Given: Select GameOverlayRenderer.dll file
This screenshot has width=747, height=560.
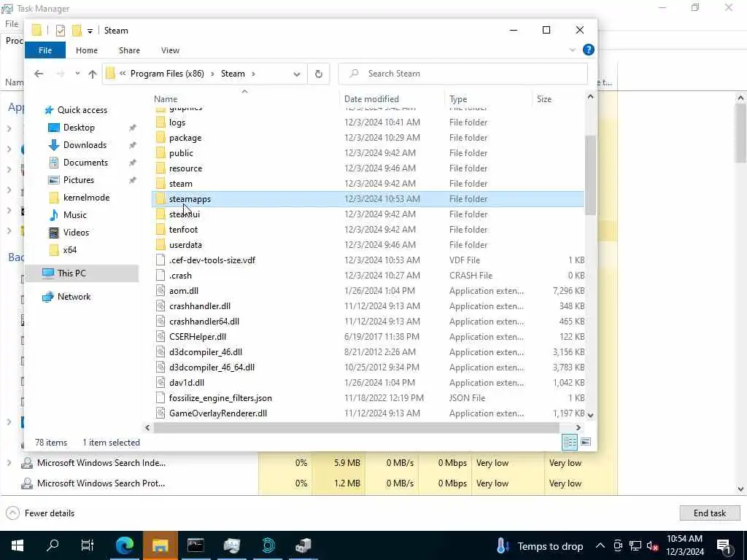Looking at the screenshot, I should (x=368, y=413).
